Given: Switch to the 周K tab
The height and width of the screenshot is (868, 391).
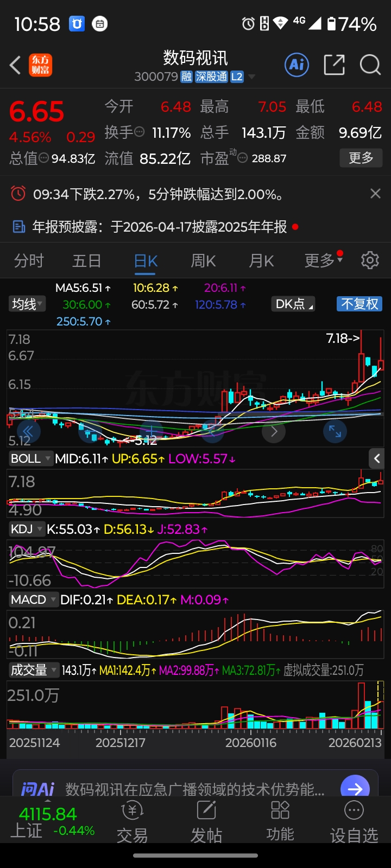Looking at the screenshot, I should [203, 261].
